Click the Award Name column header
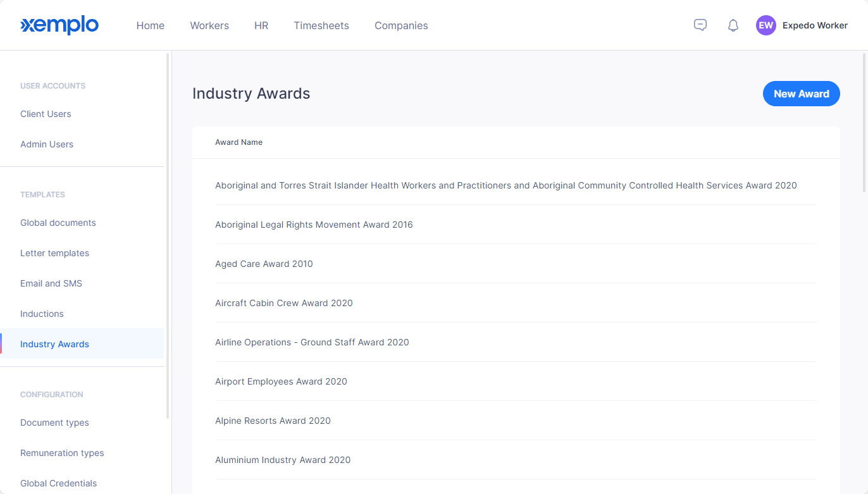Screen dimensions: 868x494 [239, 142]
